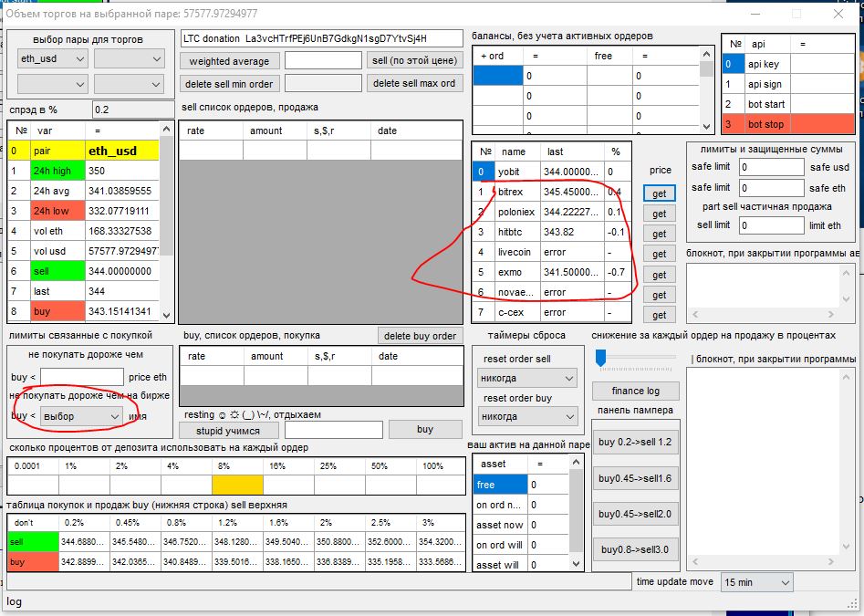Click delete sell min order button
Image resolution: width=864 pixels, height=616 pixels.
229,84
